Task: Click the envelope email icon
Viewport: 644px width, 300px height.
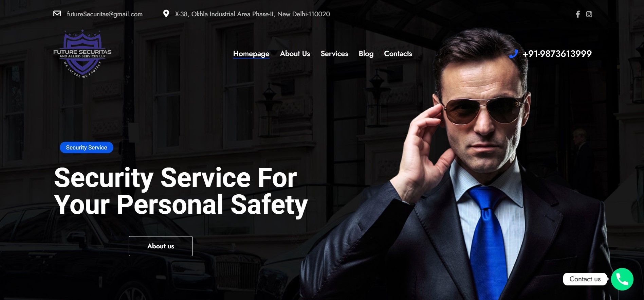Action: (x=57, y=14)
